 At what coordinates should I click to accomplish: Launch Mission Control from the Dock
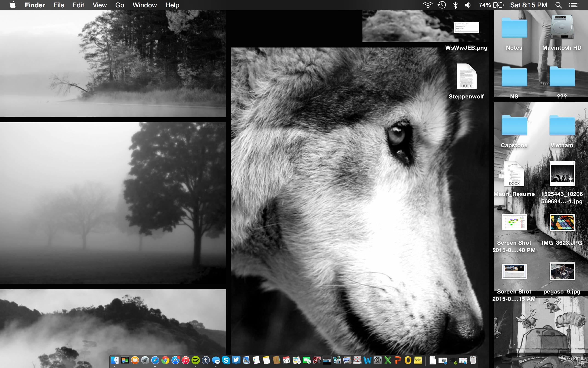coord(125,360)
